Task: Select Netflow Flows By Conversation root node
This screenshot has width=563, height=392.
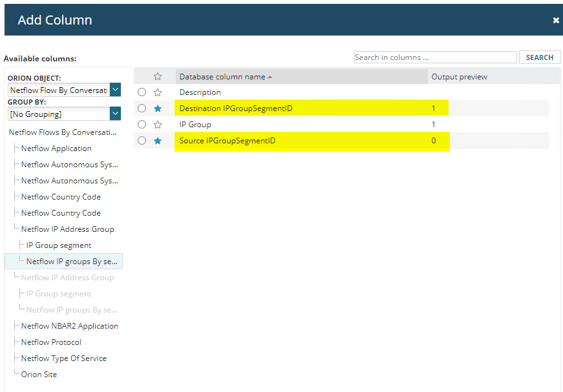Action: (x=63, y=132)
